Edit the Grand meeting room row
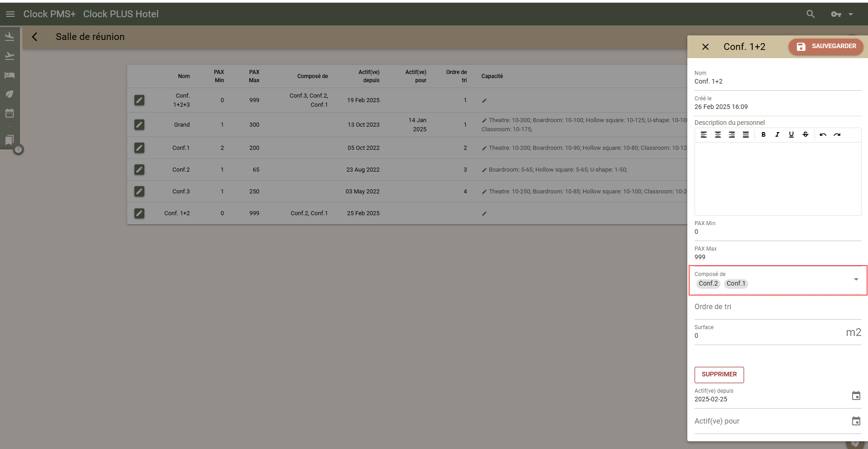868x449 pixels. pyautogui.click(x=139, y=125)
